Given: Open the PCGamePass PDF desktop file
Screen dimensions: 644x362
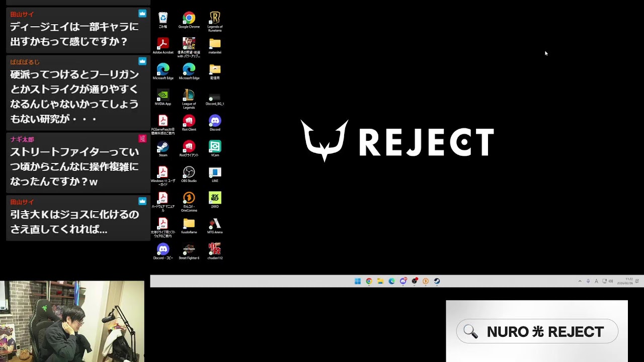Looking at the screenshot, I should (163, 125).
